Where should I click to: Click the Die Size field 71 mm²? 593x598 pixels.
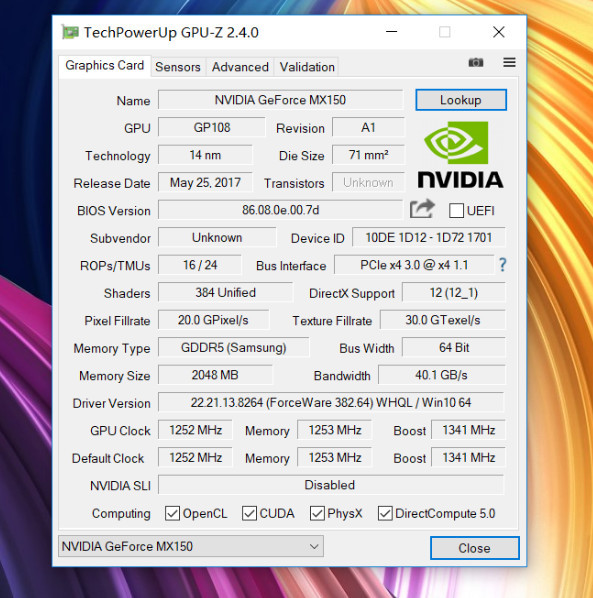tap(368, 155)
